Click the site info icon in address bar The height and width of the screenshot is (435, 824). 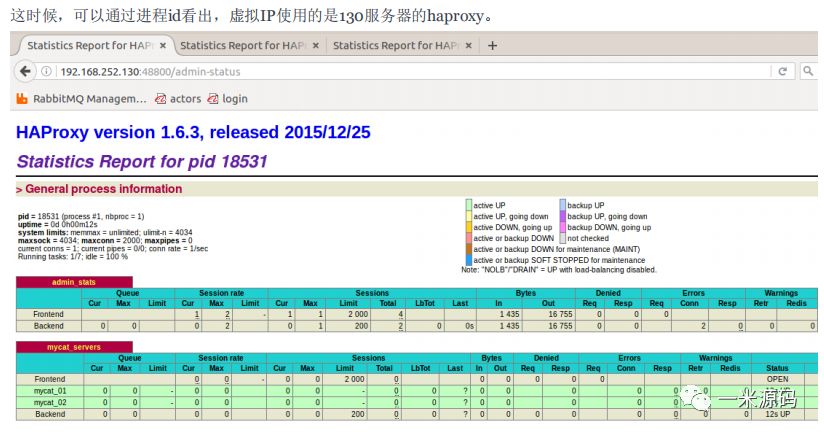(46, 71)
